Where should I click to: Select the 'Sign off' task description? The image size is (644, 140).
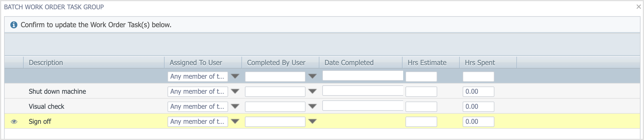pyautogui.click(x=40, y=121)
